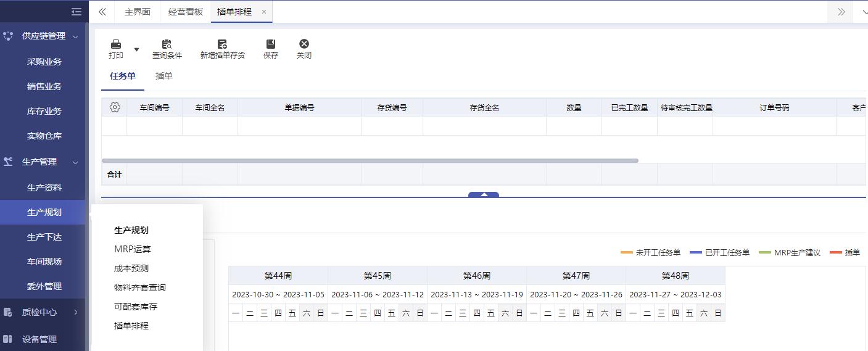868x351 pixels.
Task: Switch to the 插单 tab
Action: tap(163, 76)
